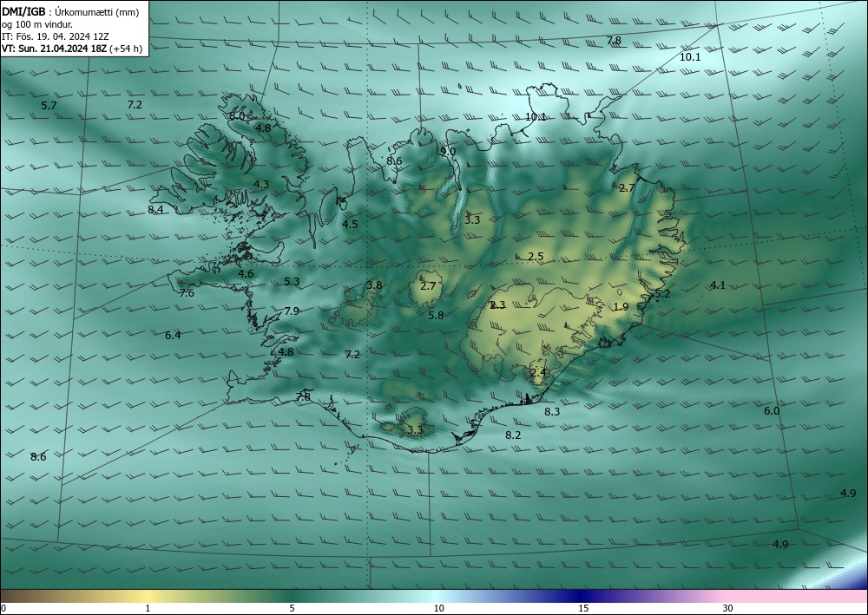Click the 5.7 value label
868x615 pixels.
click(49, 105)
